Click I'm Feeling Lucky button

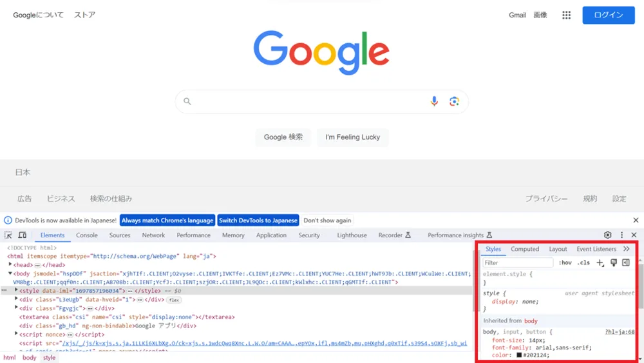352,137
